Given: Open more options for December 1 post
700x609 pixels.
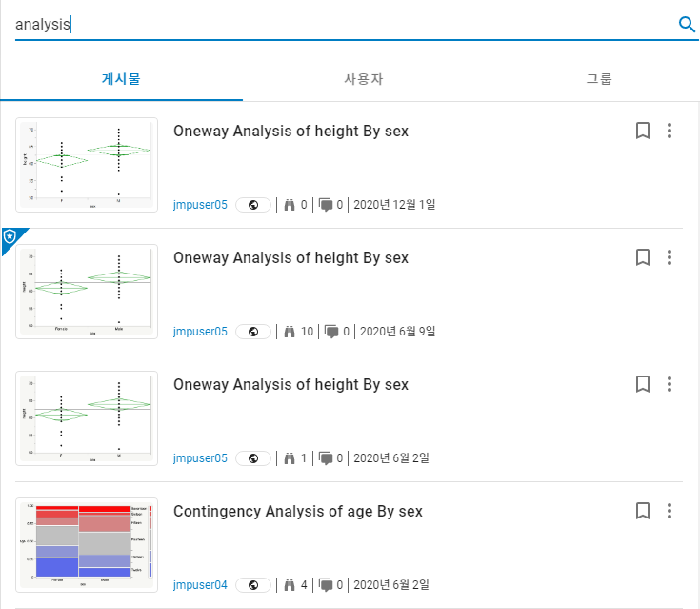Looking at the screenshot, I should pyautogui.click(x=670, y=131).
